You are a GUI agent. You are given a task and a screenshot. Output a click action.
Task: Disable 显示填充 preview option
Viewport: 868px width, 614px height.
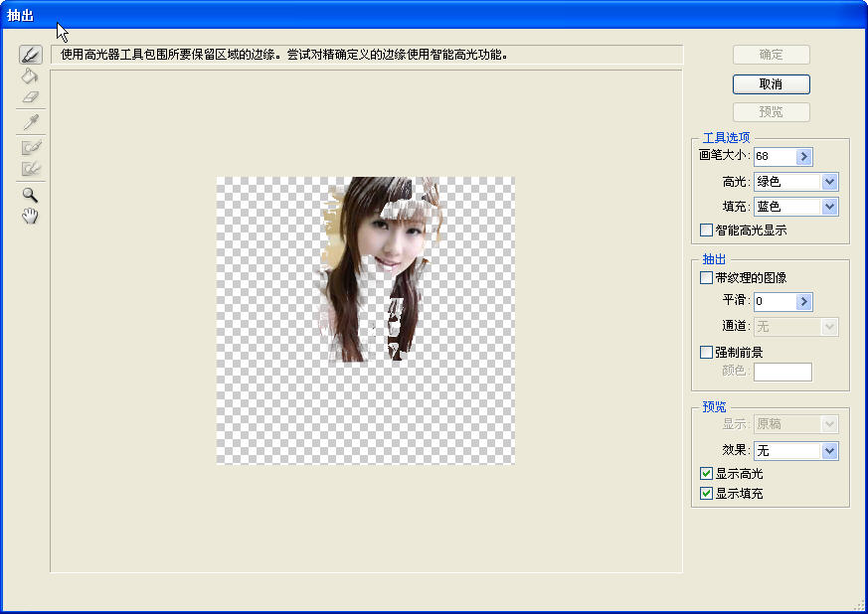(706, 493)
